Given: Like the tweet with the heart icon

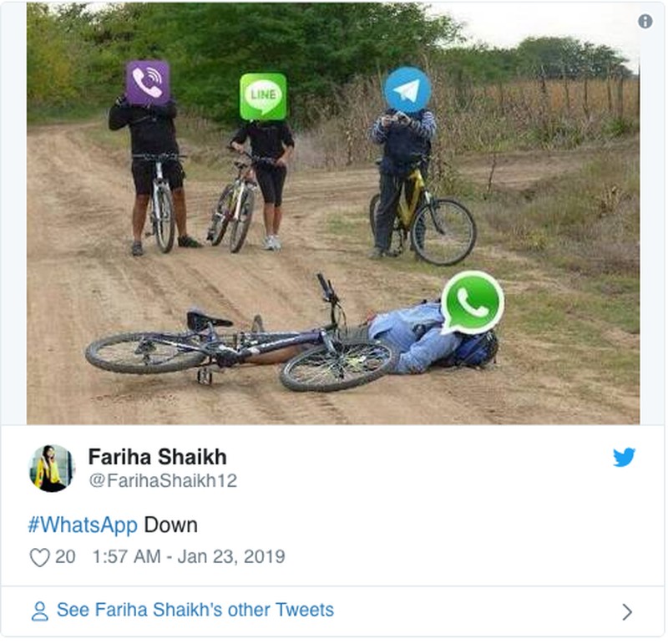Looking at the screenshot, I should point(39,557).
